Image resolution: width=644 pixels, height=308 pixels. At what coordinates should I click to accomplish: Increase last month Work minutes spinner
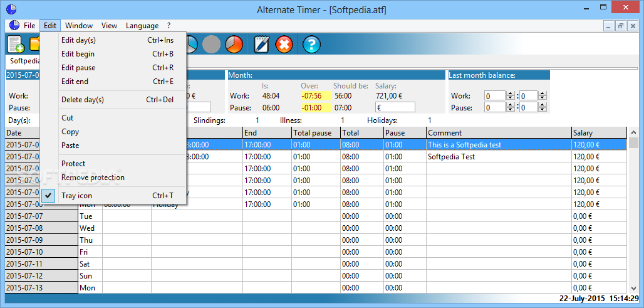(x=542, y=93)
